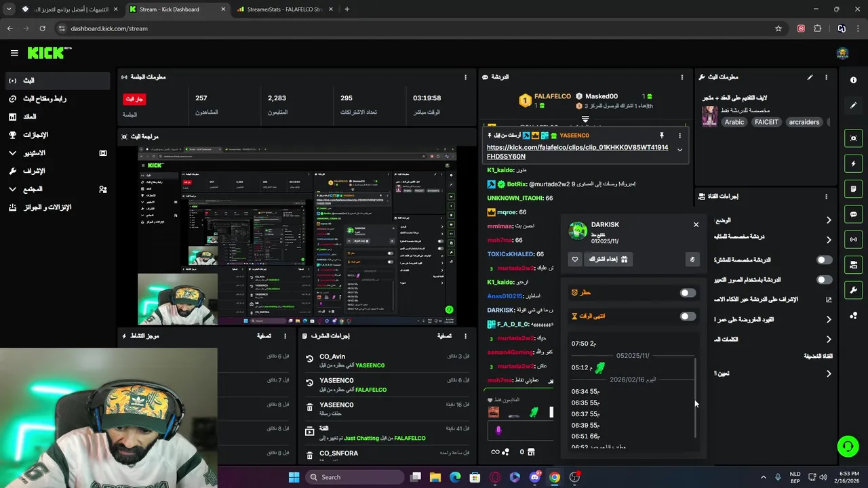Toggle the ban switch for DARKISK
The height and width of the screenshot is (488, 868).
tap(688, 293)
